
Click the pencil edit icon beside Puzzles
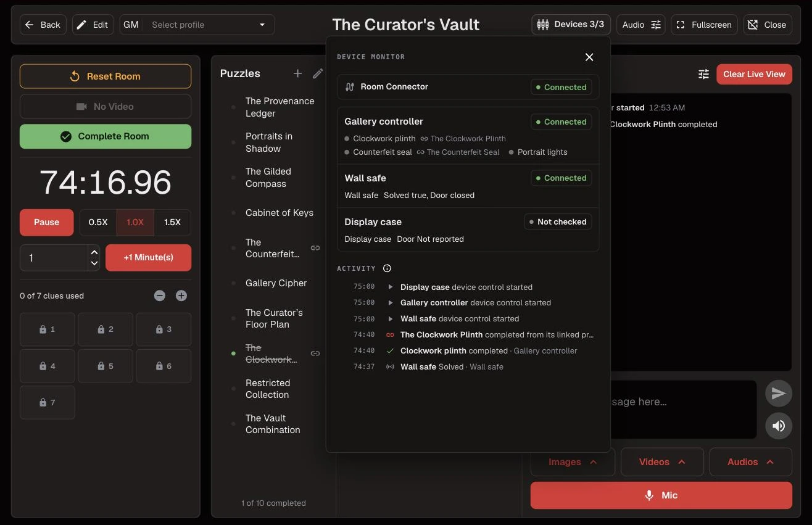318,73
